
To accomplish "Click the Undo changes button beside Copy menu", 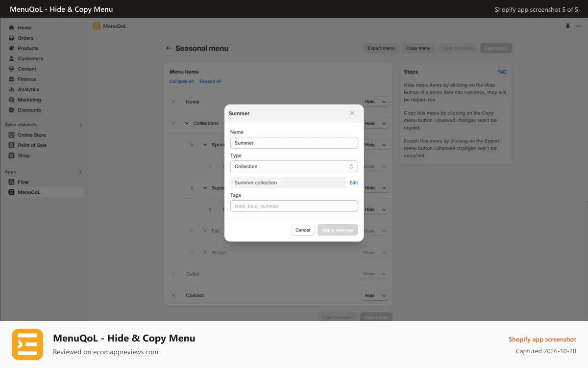I will 458,48.
